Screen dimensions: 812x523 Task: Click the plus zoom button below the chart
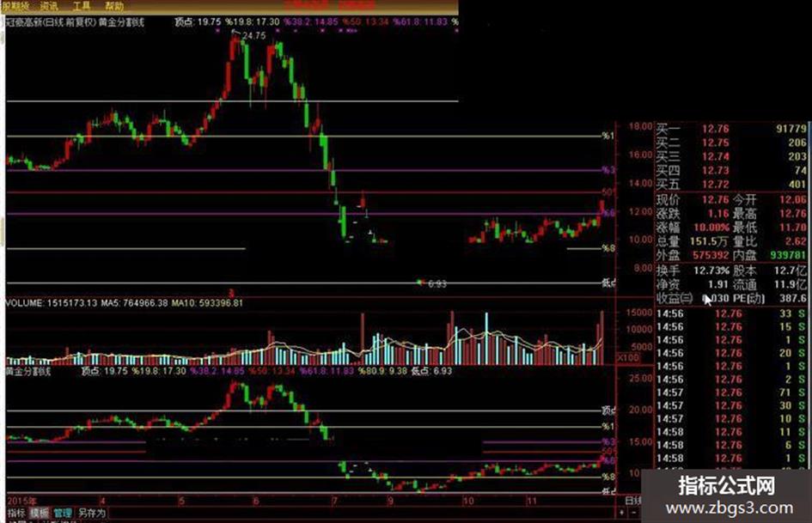coord(622,513)
